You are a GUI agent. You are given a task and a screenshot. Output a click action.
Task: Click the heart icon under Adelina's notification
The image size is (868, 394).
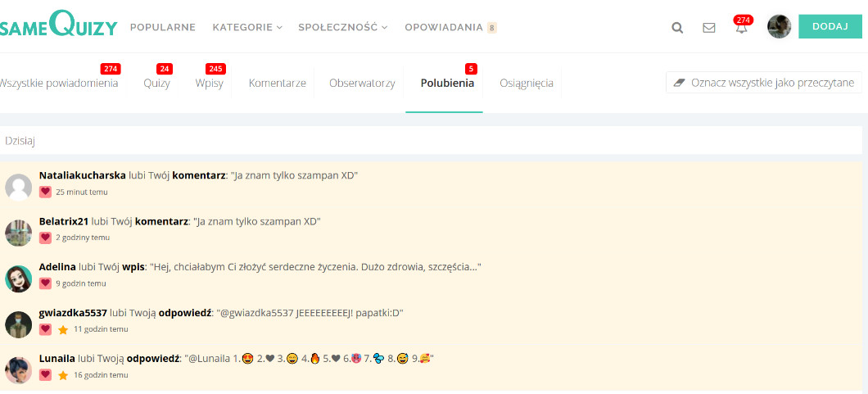pyautogui.click(x=46, y=283)
